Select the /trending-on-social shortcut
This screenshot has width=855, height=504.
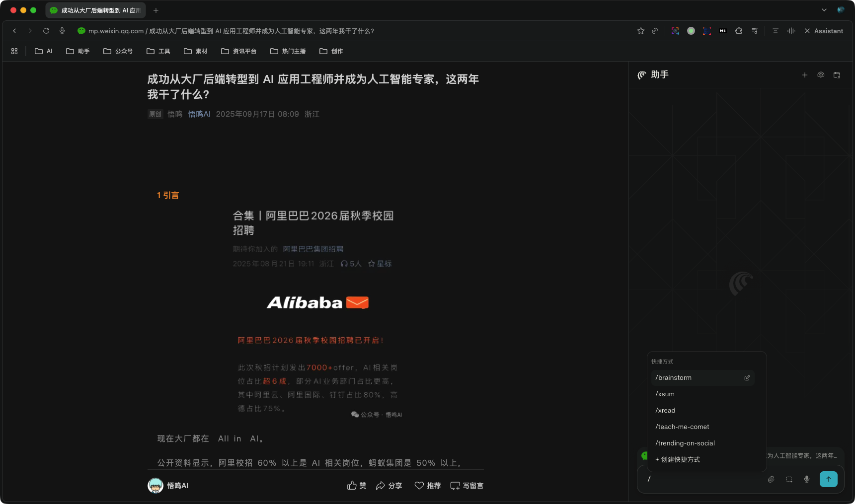click(702, 443)
